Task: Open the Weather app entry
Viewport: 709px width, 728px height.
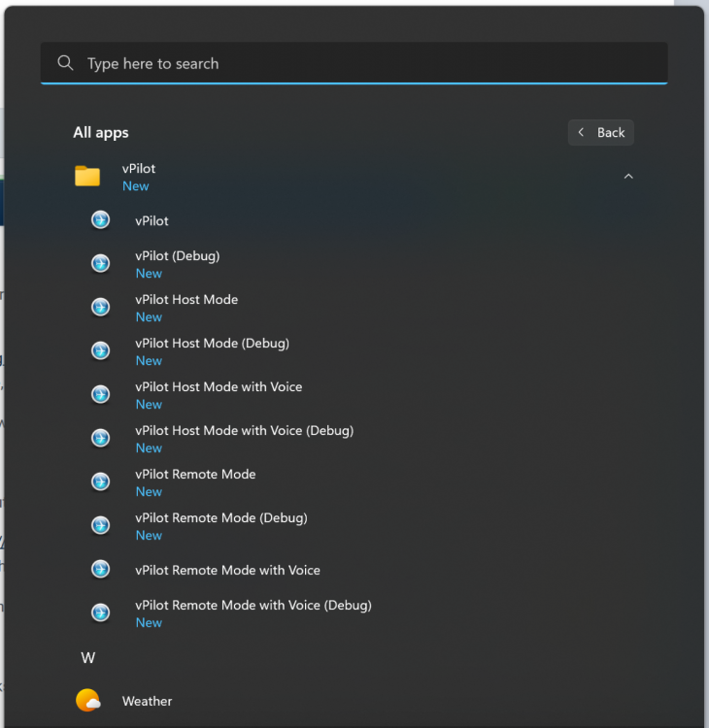Action: [148, 701]
